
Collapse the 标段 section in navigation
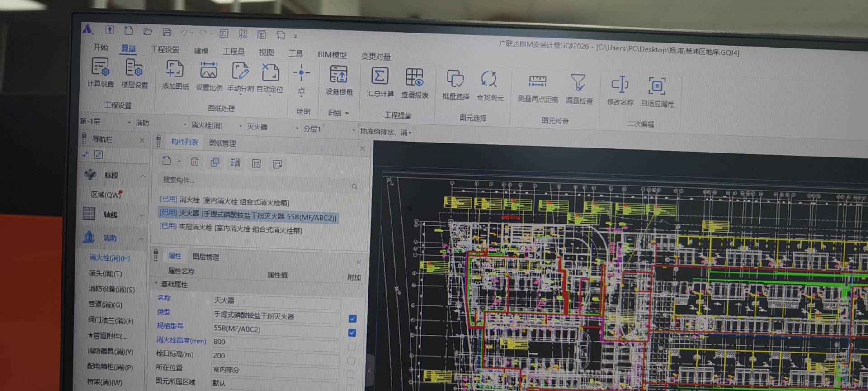point(142,176)
